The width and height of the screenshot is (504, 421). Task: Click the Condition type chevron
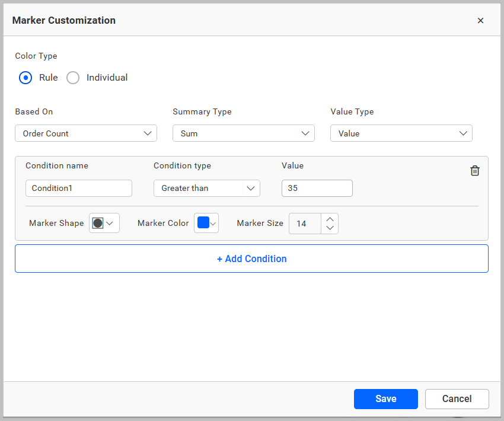coord(250,188)
